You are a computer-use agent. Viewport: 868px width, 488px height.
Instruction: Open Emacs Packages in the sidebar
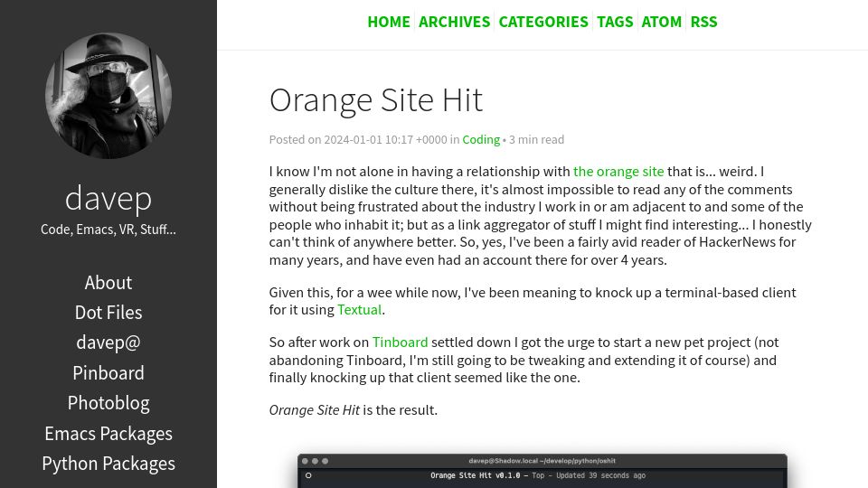point(108,433)
